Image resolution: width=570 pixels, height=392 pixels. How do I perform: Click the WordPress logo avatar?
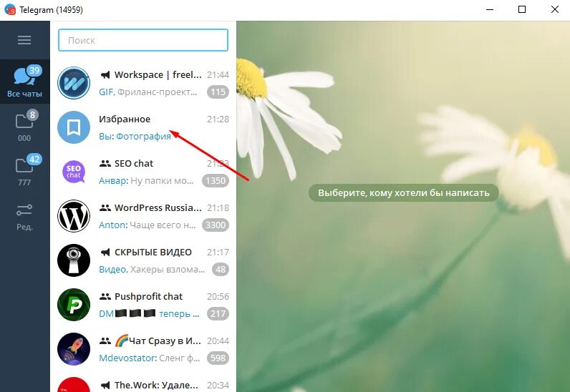74,216
